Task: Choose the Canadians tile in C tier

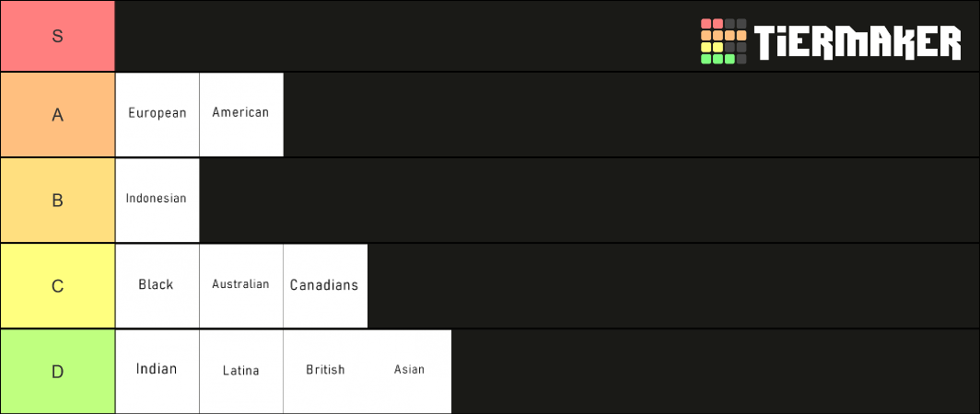Action: [325, 285]
